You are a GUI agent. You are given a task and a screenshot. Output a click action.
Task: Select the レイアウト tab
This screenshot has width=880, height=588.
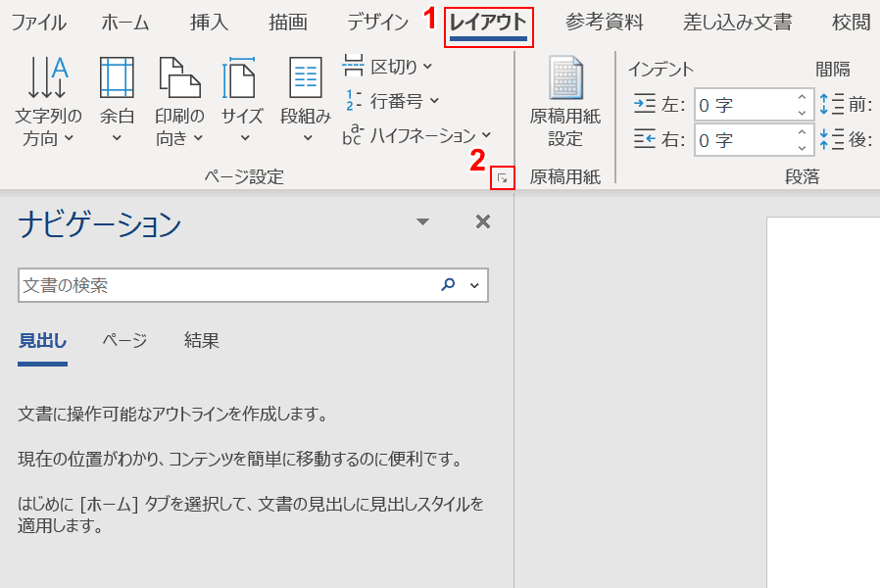click(488, 24)
